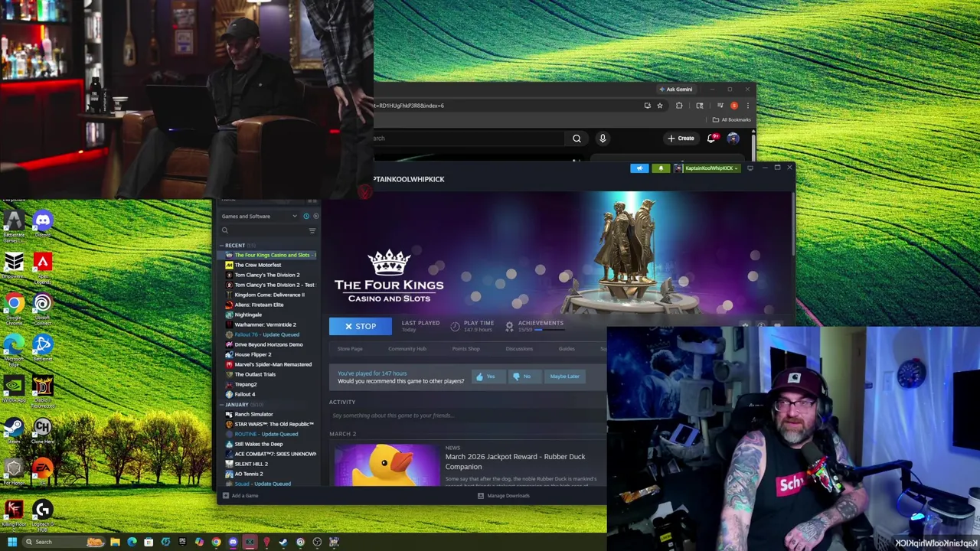
Task: Open rubber duck news thumbnail
Action: pos(387,464)
